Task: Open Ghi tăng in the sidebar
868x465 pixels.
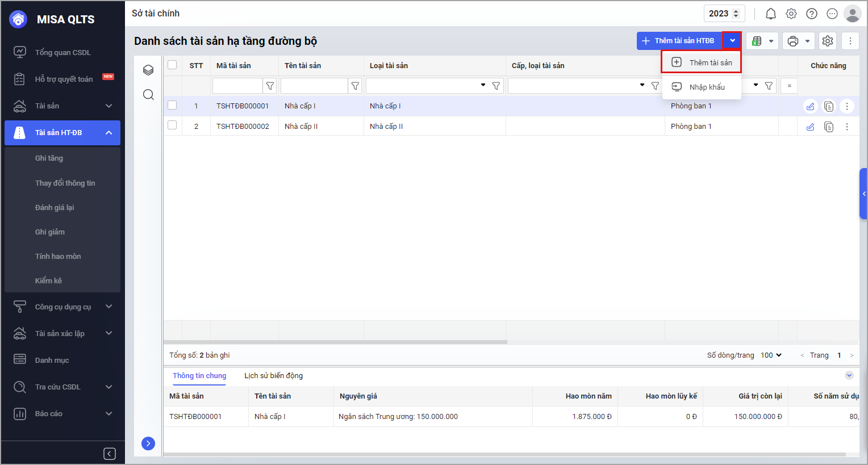Action: click(x=49, y=158)
